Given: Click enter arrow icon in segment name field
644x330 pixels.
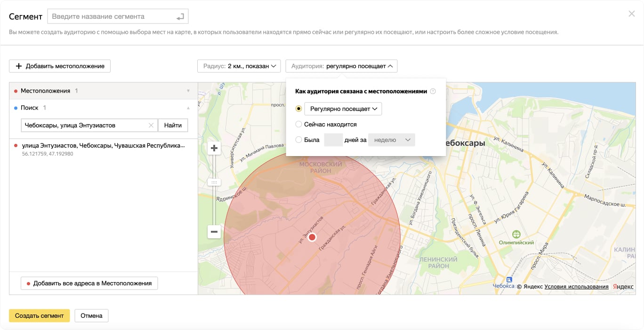Looking at the screenshot, I should tap(180, 16).
